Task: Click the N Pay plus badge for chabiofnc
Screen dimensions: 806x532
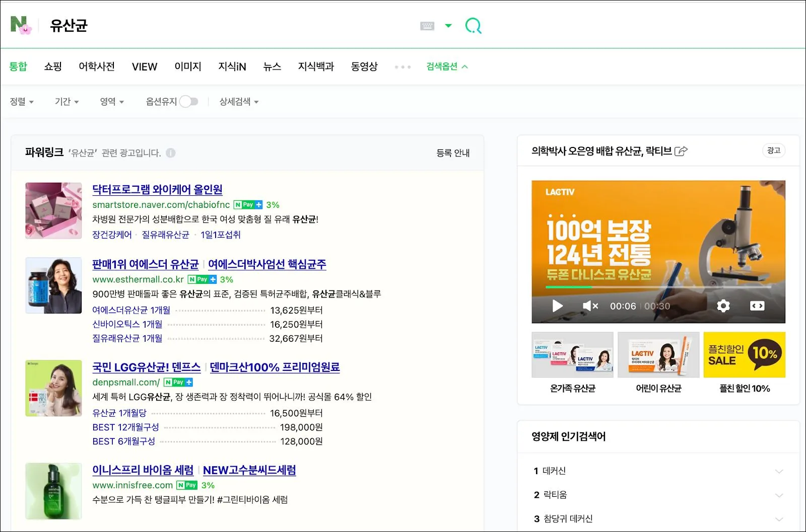Action: pos(248,205)
